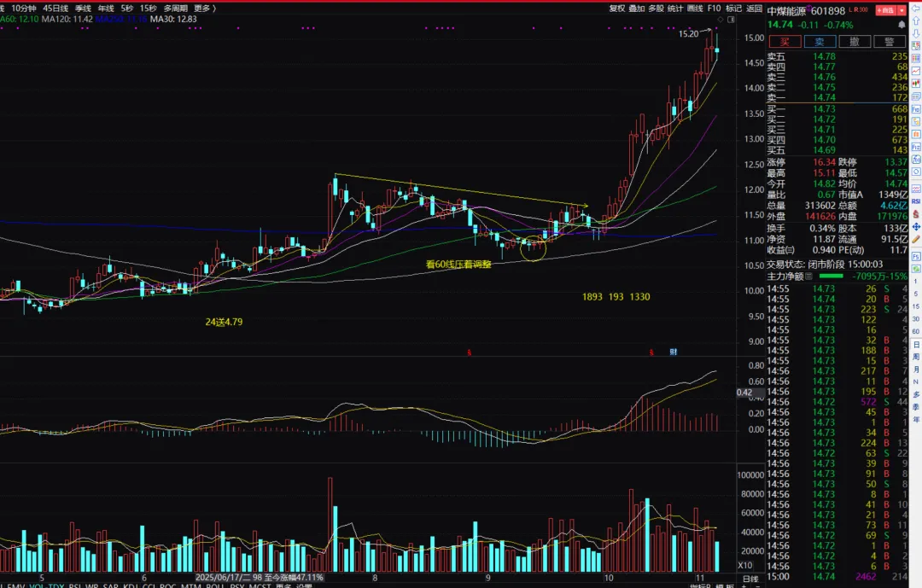Image resolution: width=922 pixels, height=588 pixels.
Task: Select 季 period in right sidebar
Action: click(916, 407)
